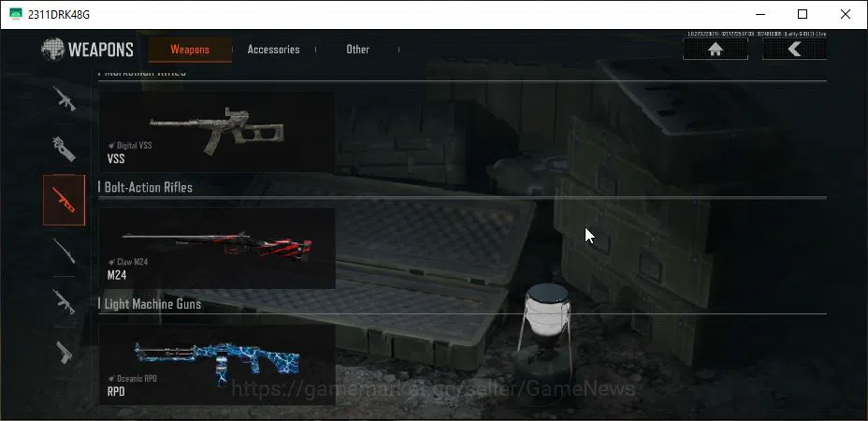Close the 2311DRK48G window
The image size is (868, 421).
tap(846, 14)
